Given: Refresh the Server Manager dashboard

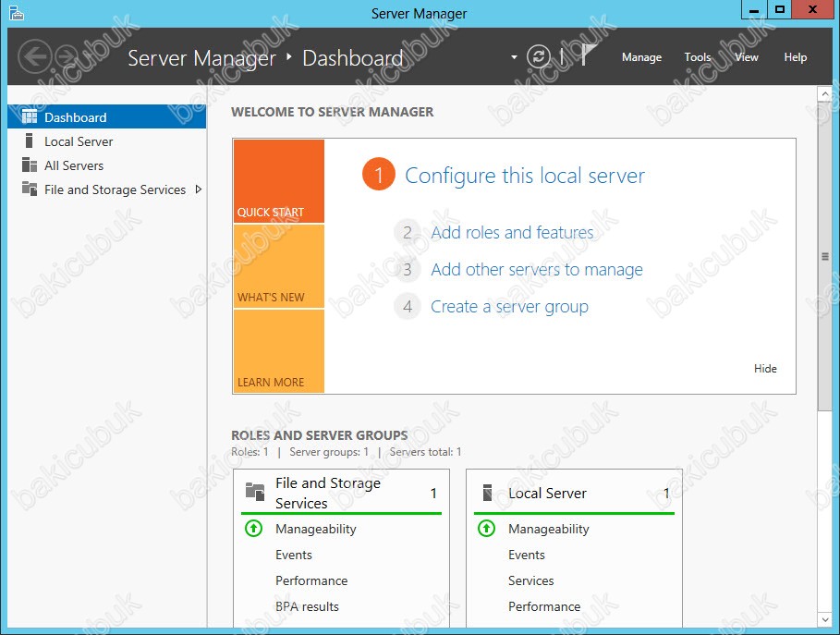Looking at the screenshot, I should point(538,56).
